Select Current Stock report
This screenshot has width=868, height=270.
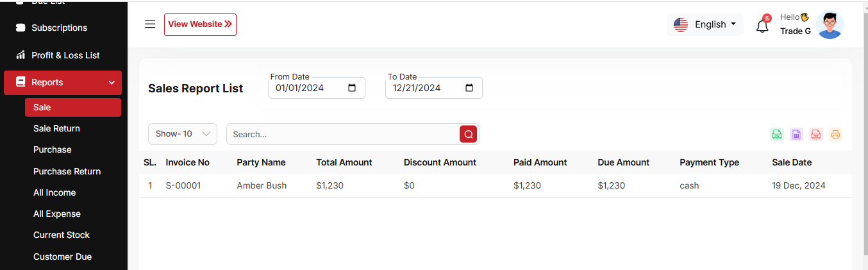62,235
